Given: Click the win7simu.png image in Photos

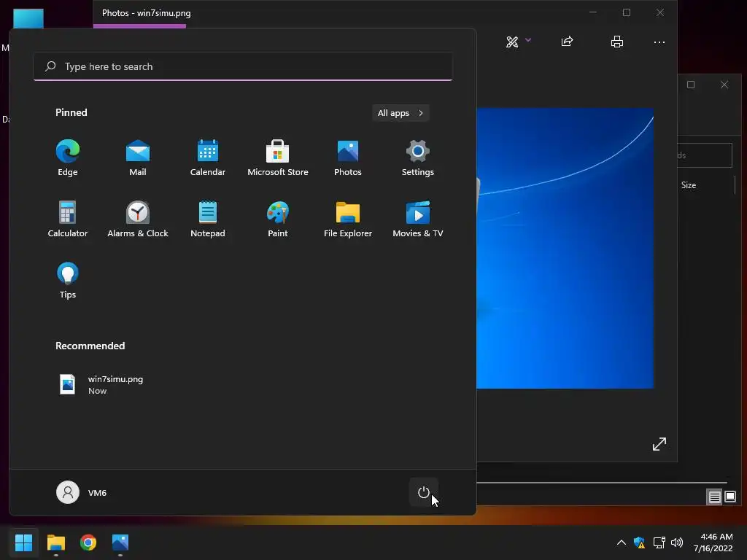Looking at the screenshot, I should [x=565, y=248].
